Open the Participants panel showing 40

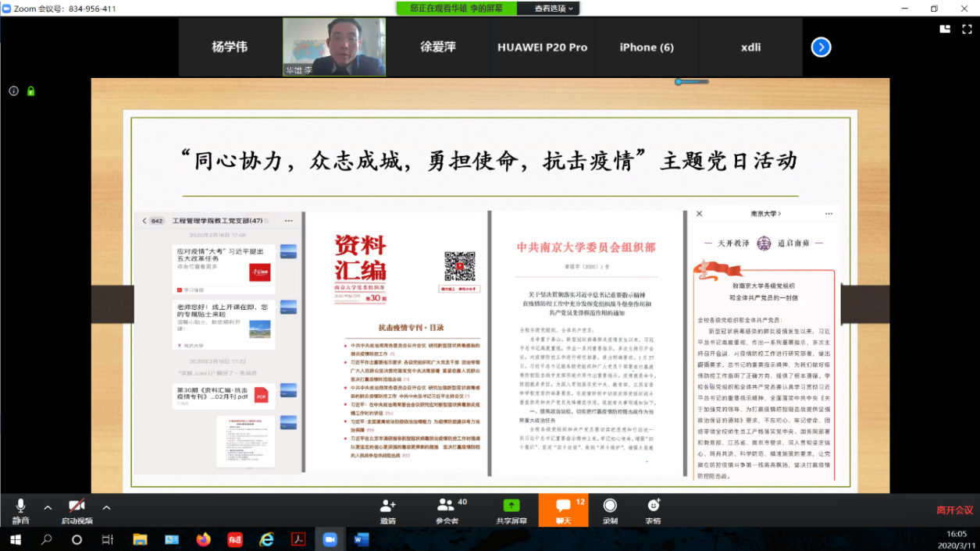click(x=447, y=510)
